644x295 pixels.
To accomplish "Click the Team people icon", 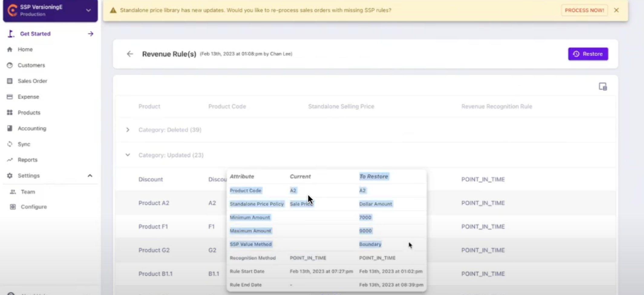I will pos(13,192).
